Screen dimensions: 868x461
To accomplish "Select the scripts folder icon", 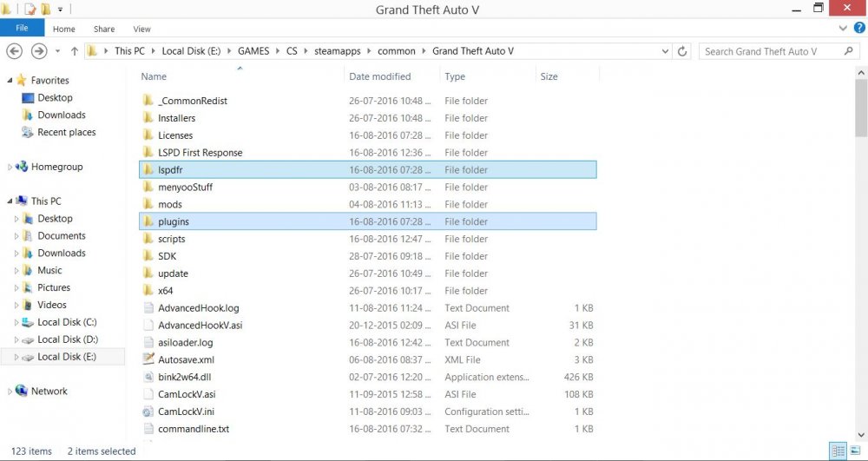I will 148,239.
